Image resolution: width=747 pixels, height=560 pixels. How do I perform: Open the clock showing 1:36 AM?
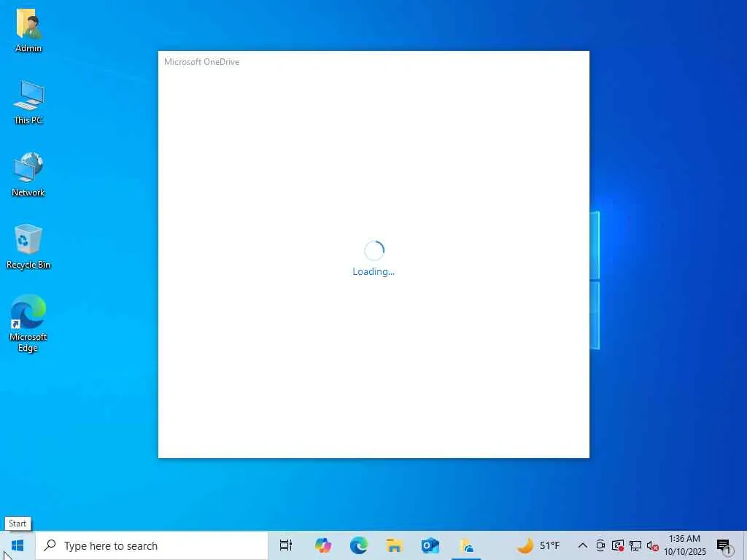tap(684, 545)
